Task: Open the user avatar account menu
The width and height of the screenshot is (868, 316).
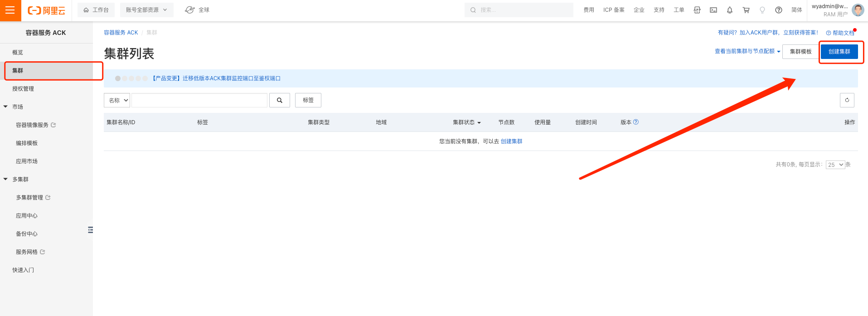Action: [858, 10]
